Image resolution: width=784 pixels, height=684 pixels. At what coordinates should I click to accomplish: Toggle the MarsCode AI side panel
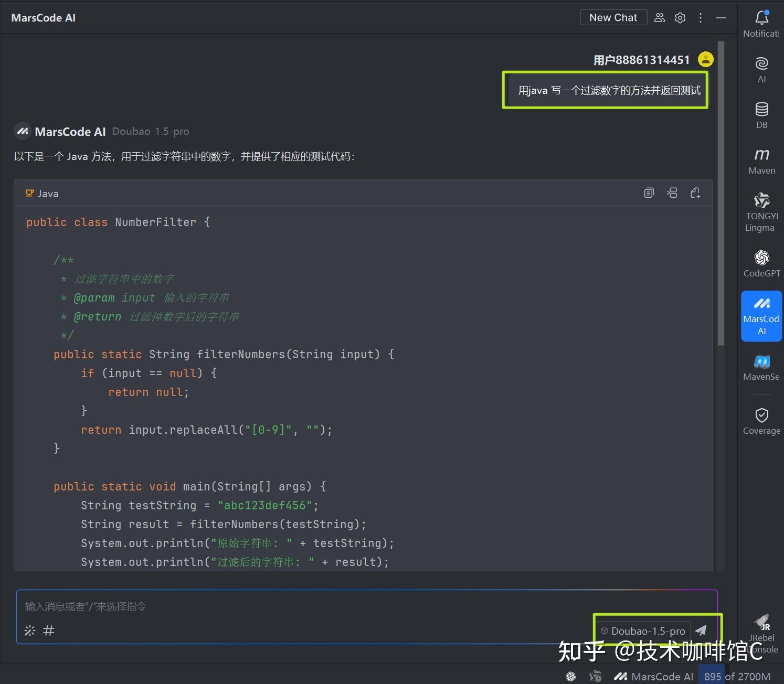coord(761,316)
